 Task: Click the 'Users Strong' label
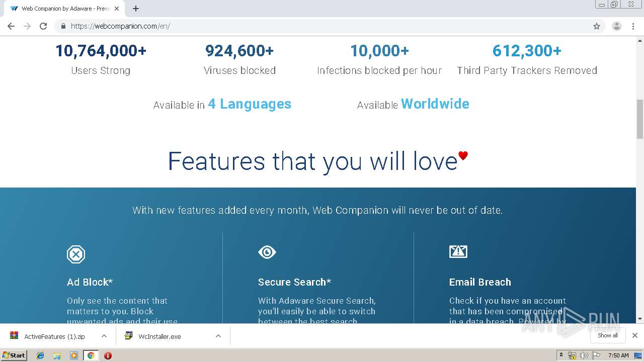(101, 70)
